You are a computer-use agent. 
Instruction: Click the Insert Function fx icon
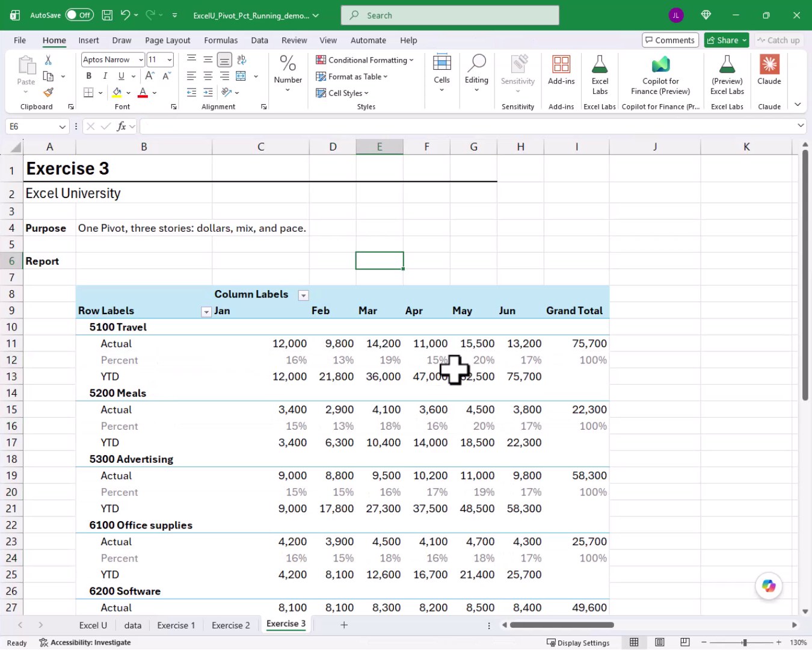click(121, 126)
